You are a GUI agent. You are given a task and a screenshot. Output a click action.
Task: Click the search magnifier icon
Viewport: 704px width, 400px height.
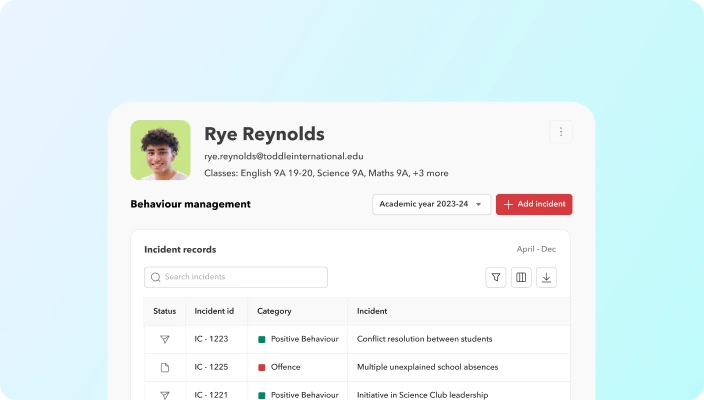(x=155, y=277)
